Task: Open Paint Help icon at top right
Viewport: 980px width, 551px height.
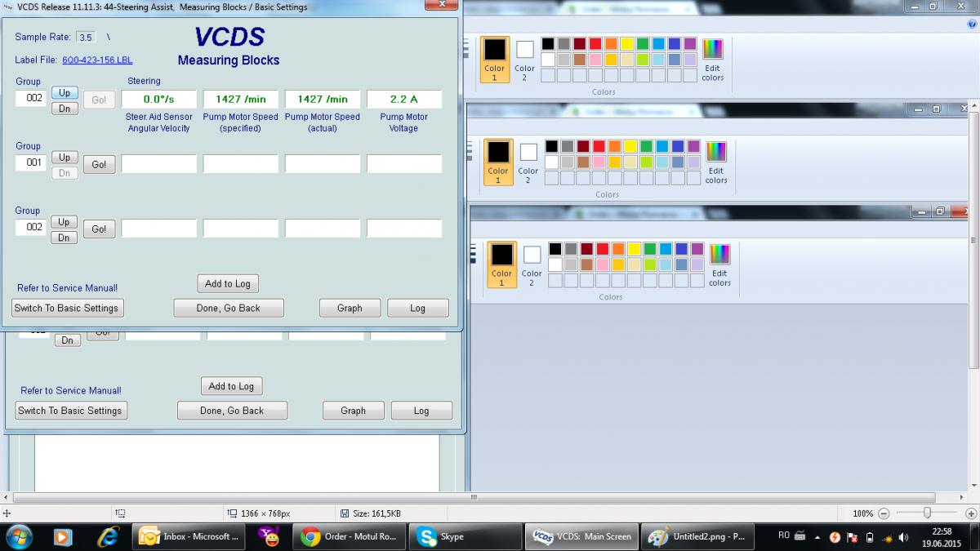Action: 972,24
